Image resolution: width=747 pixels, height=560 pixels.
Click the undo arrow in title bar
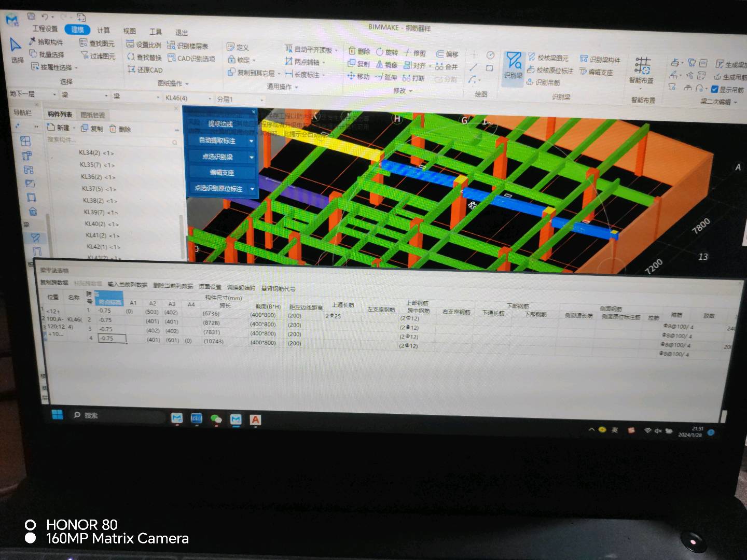click(45, 17)
